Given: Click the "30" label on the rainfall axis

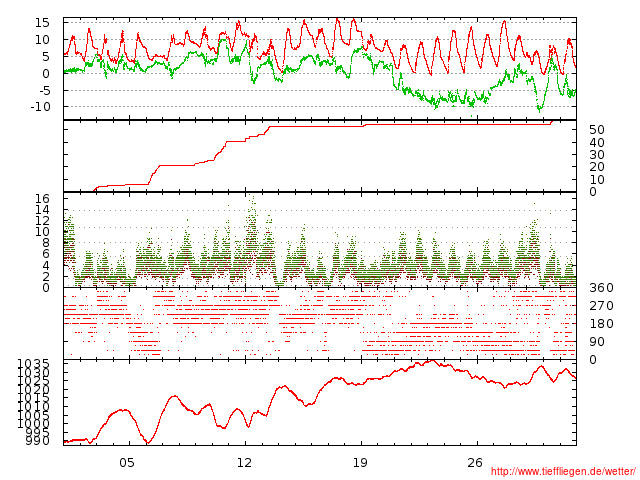Looking at the screenshot, I should [597, 155].
